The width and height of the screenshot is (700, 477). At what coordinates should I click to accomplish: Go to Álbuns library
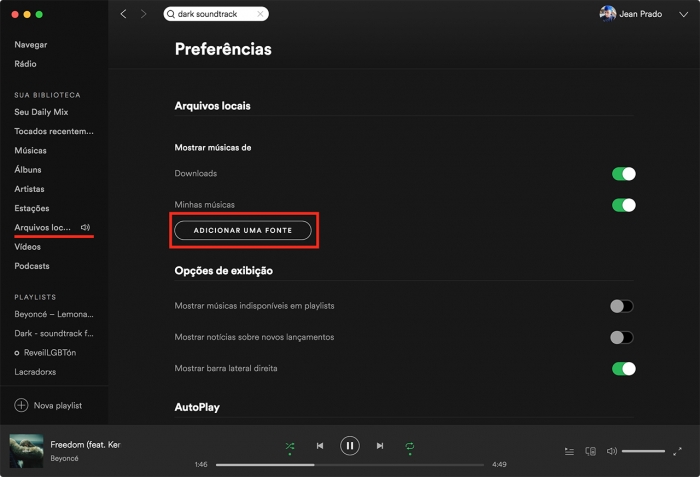[28, 170]
